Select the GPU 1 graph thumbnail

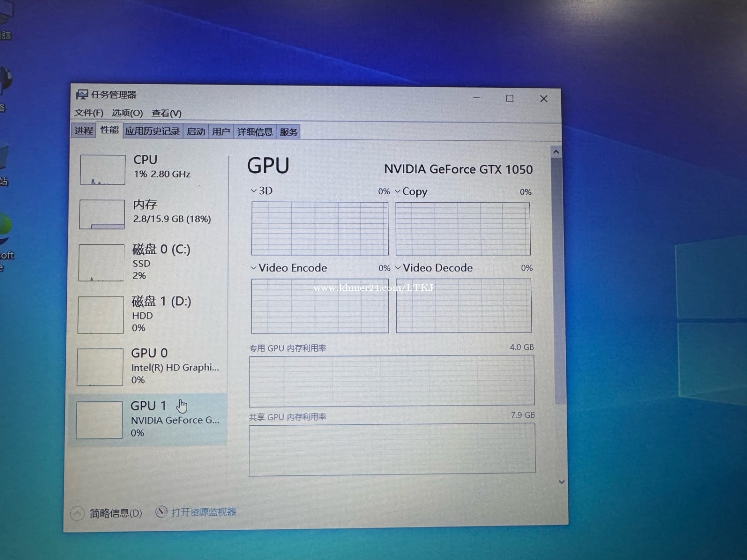[x=99, y=420]
